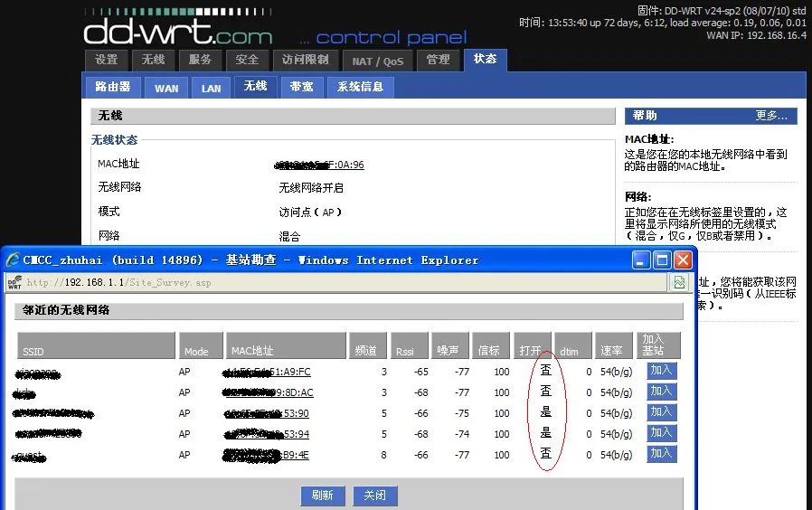
Task: Click the SSID column header
Action: tap(97, 345)
